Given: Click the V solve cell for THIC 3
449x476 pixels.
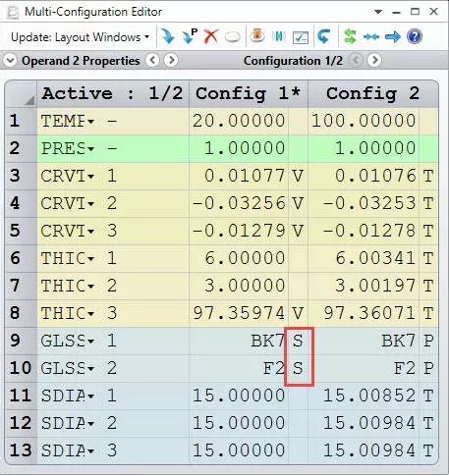Looking at the screenshot, I should (x=298, y=313).
